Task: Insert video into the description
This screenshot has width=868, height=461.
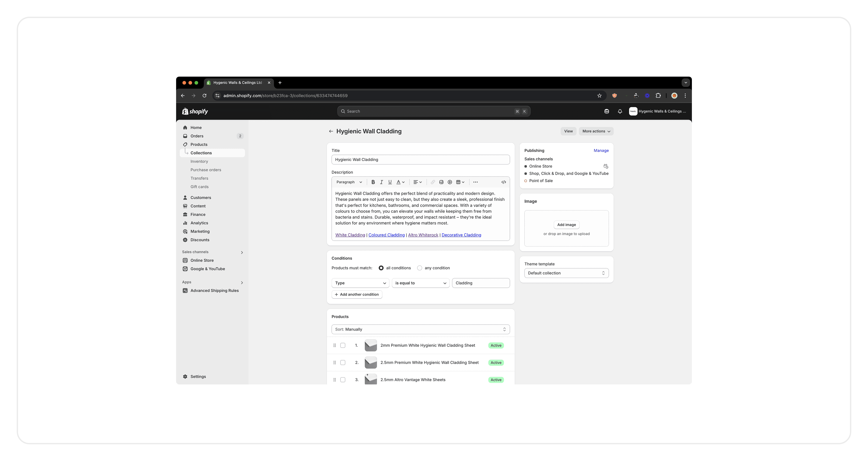Action: pos(450,182)
